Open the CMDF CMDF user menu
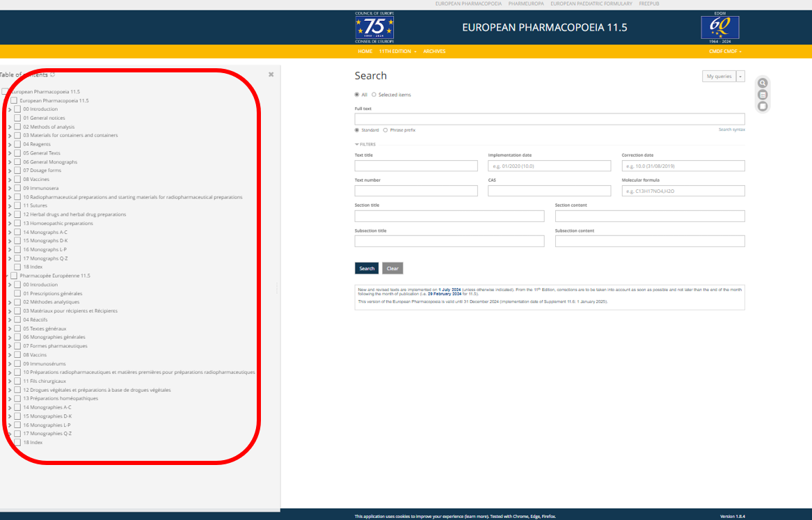The image size is (812, 520). coord(725,52)
